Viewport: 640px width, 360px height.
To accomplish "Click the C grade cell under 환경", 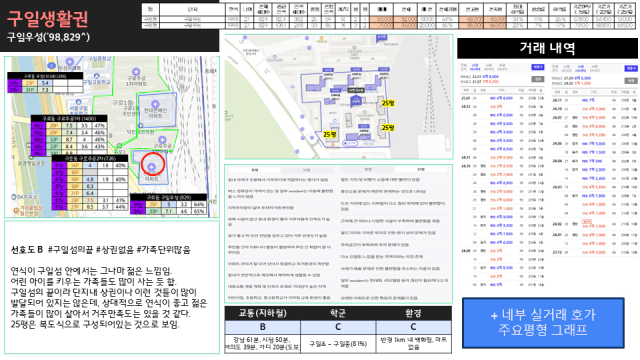I will pos(413,327).
